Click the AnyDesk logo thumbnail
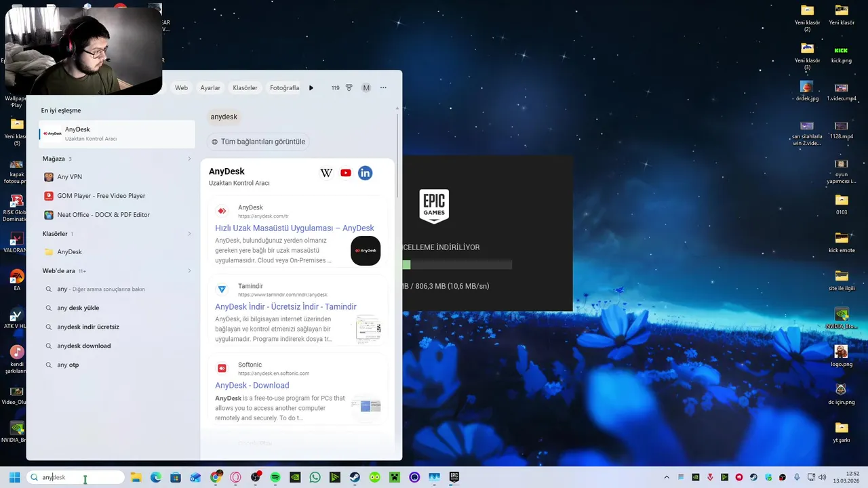Viewport: 868px width, 488px height. point(366,251)
